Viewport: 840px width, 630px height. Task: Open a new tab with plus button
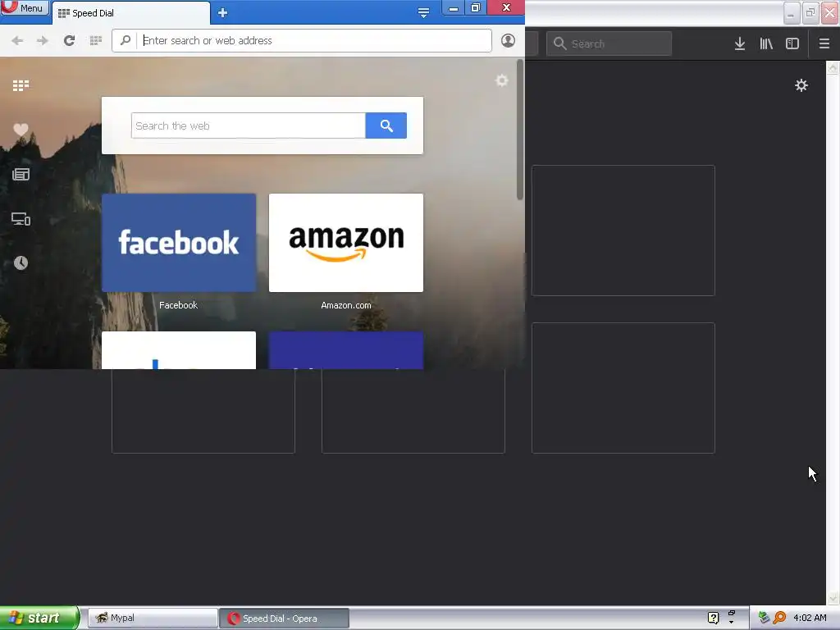pyautogui.click(x=223, y=13)
